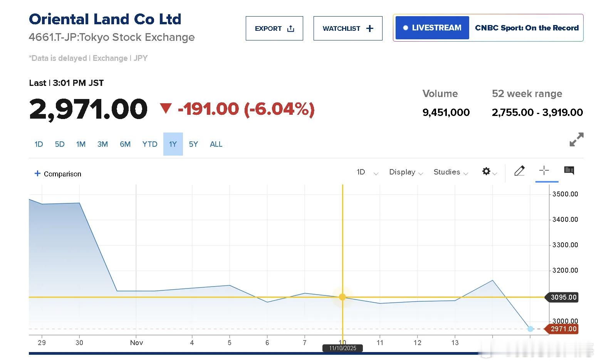Viewport: 599px width, 364px height.
Task: Select the pencil drawing tool
Action: coord(519,171)
